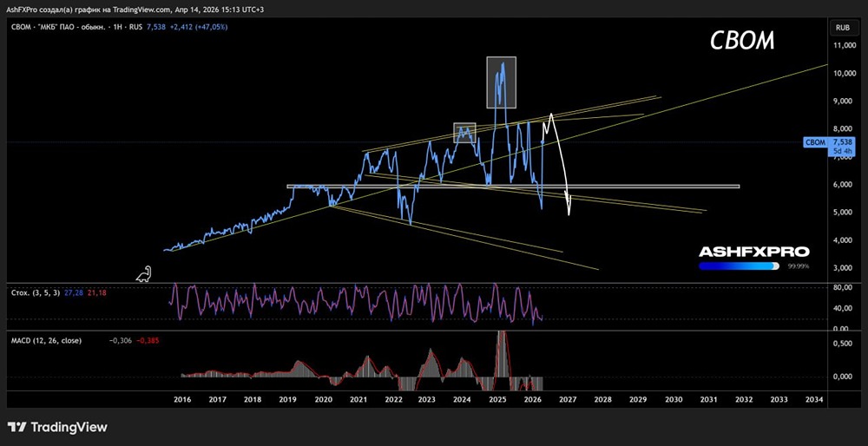Click the 2022 year label on the time axis

393,399
